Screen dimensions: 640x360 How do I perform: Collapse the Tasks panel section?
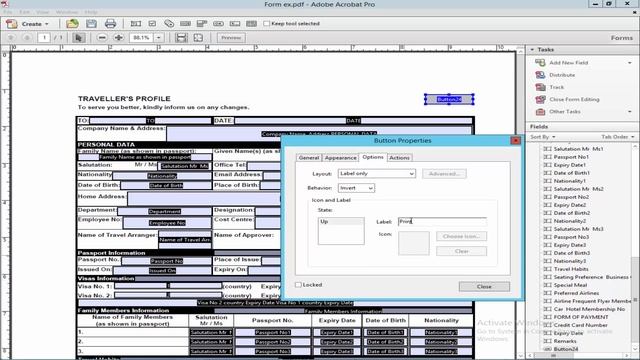click(x=532, y=49)
